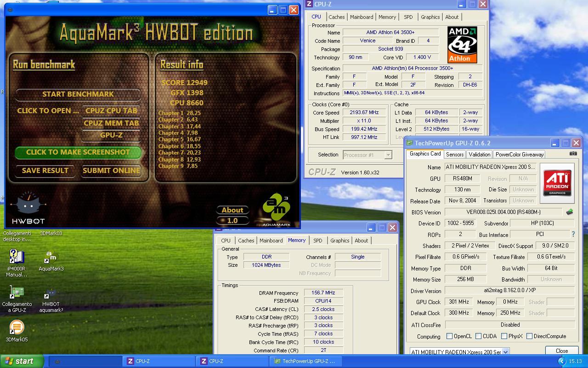Viewport: 588px width, 368px height.
Task: Enable the PhysX checkbox
Action: [504, 336]
